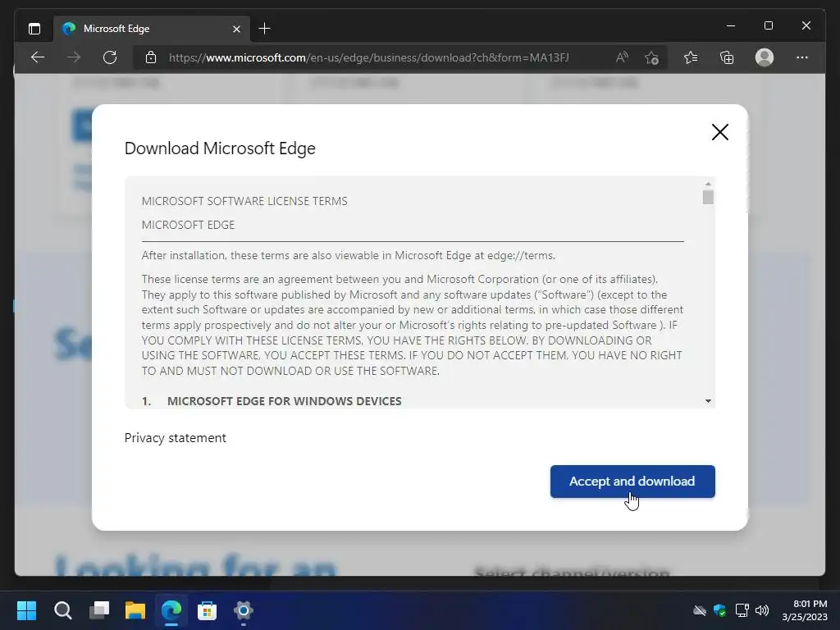
Task: Open the Privacy statement link
Action: (x=176, y=438)
